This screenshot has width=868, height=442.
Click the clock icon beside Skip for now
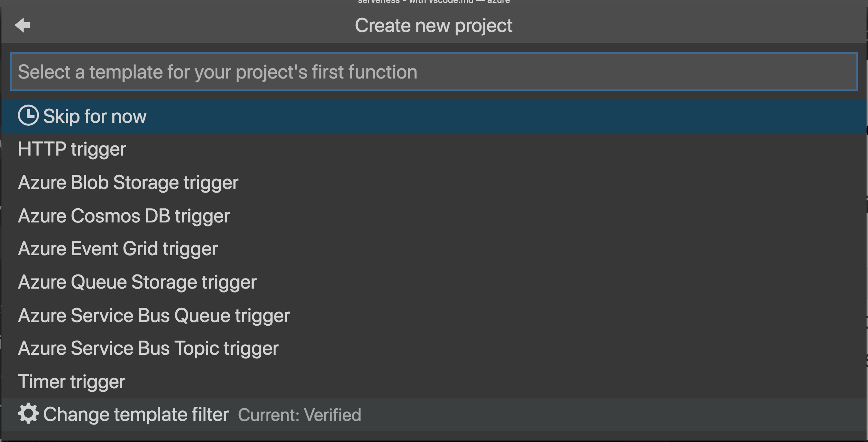[x=28, y=116]
